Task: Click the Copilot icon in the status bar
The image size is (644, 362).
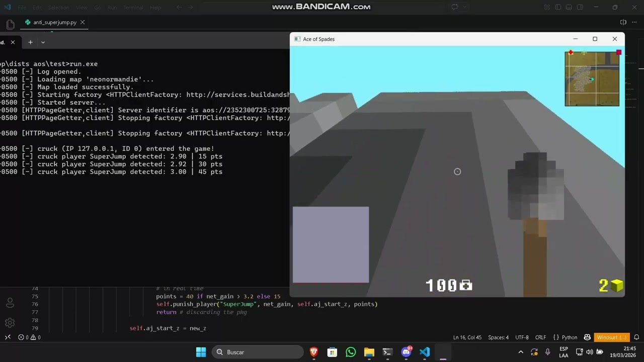Action: [587, 337]
